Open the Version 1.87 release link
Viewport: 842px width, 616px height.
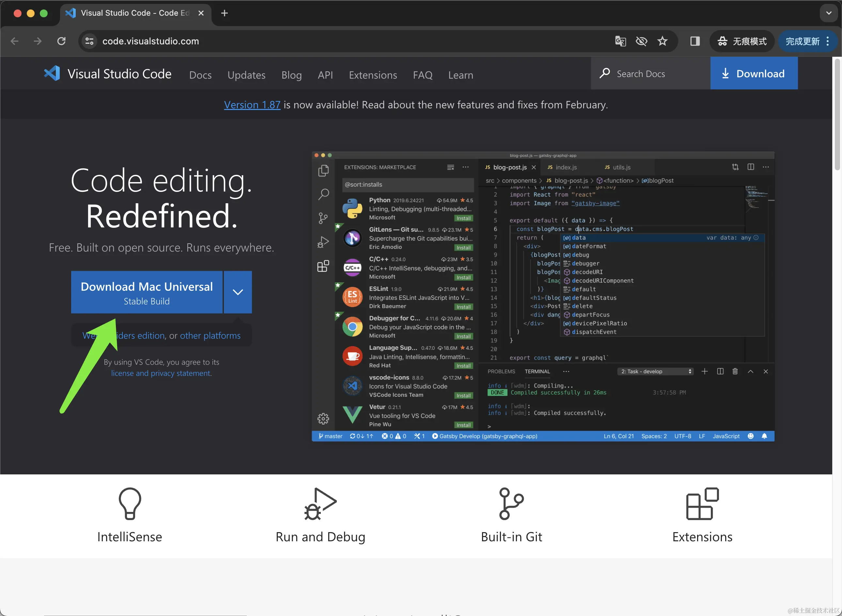pyautogui.click(x=252, y=105)
